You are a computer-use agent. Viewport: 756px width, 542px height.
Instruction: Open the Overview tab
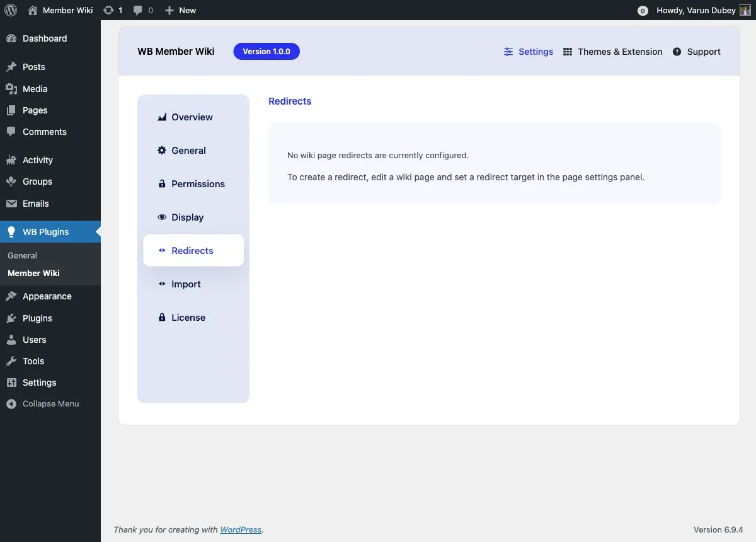[x=193, y=117]
